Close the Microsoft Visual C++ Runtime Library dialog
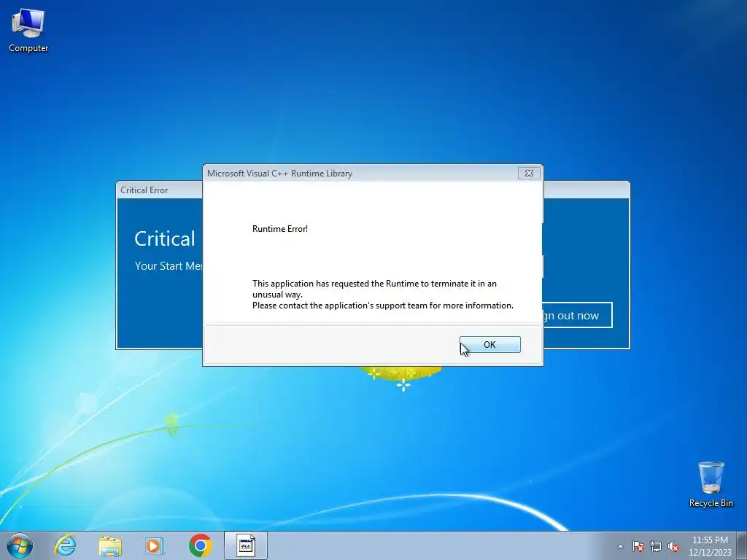Screen dimensions: 747x560 529,174
